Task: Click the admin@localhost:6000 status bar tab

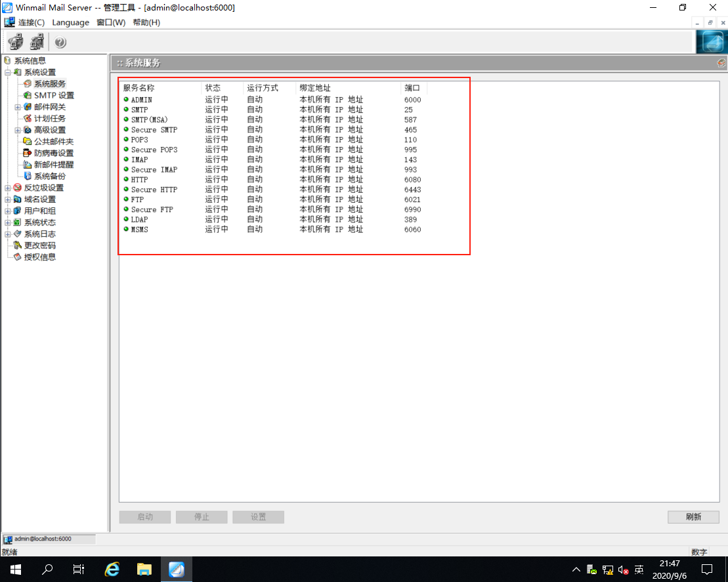Action: 49,539
